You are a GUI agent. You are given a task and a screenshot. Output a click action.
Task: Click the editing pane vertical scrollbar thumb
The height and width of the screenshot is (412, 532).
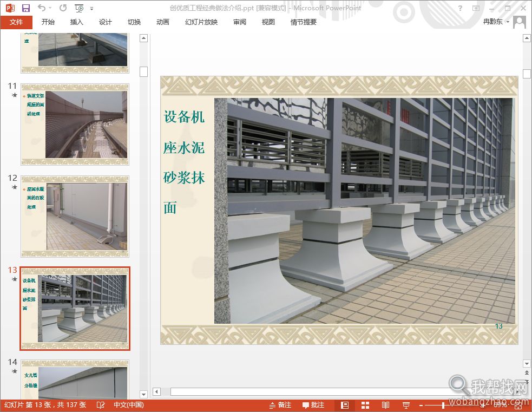[527, 74]
